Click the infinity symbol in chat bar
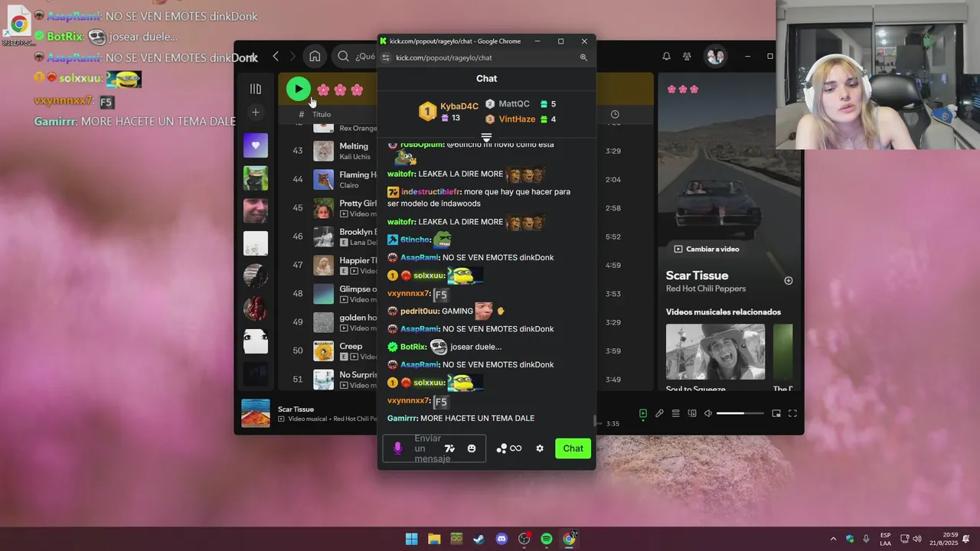The height and width of the screenshot is (551, 980). click(516, 448)
